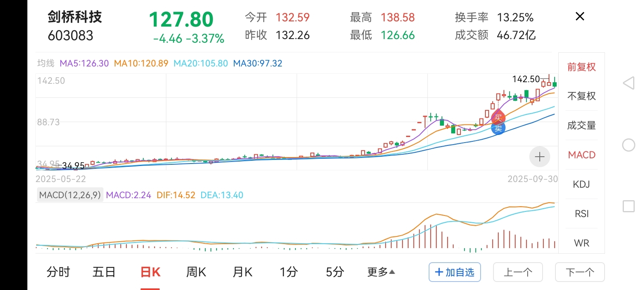Tap Android recents square navigation button
Image resolution: width=644 pixels, height=290 pixels.
629,206
